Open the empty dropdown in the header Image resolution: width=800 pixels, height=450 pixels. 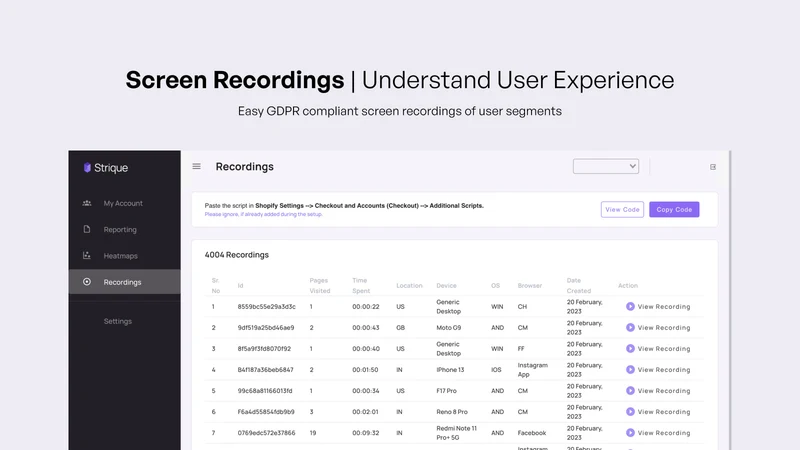click(606, 166)
